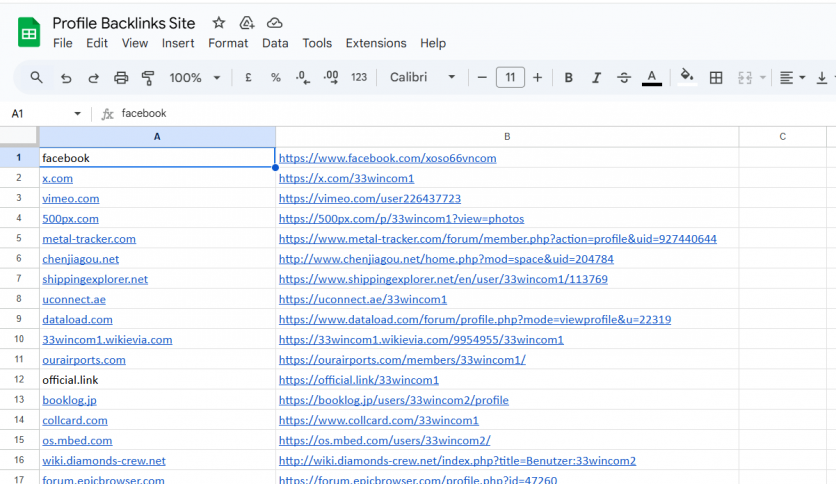Viewport: 836px width, 484px height.
Task: Decrease decimal places
Action: tap(303, 78)
